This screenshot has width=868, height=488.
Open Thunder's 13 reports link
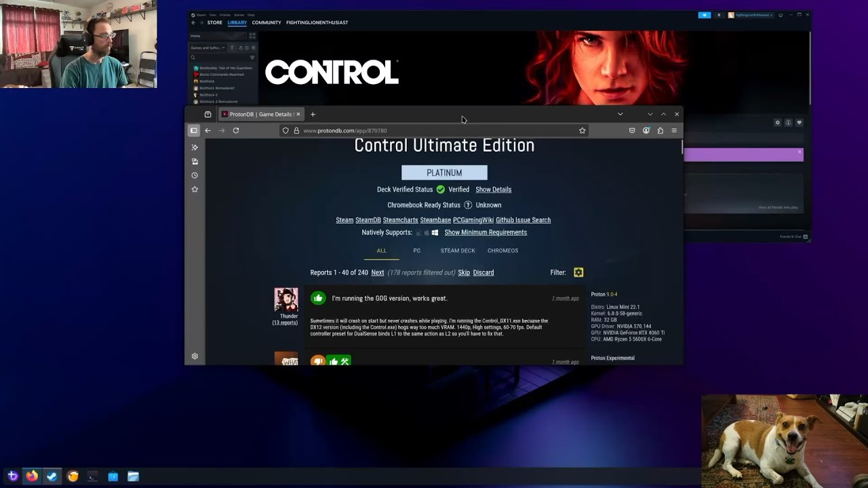pos(285,323)
